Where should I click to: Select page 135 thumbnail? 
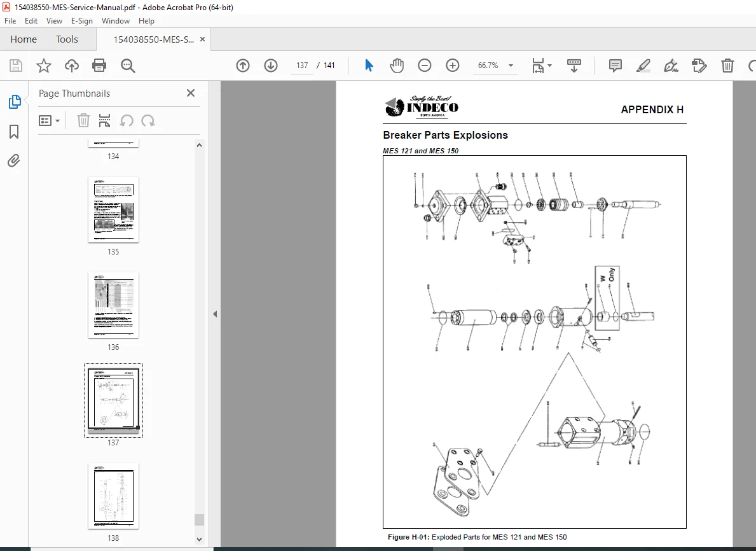click(113, 210)
